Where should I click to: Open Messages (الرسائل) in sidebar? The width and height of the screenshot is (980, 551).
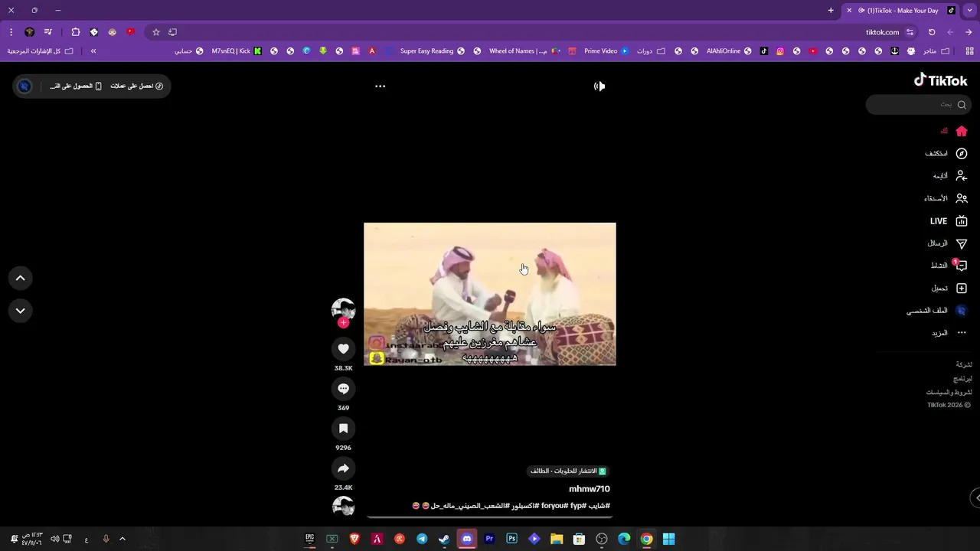click(x=947, y=243)
